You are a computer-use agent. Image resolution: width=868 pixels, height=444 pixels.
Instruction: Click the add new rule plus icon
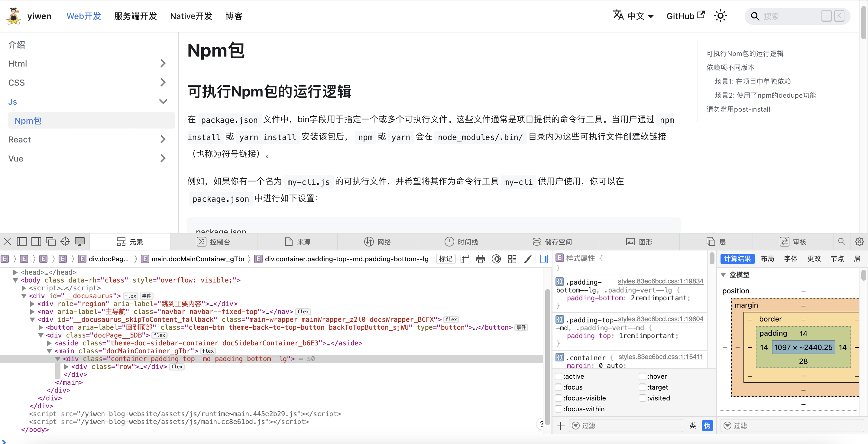(560, 426)
